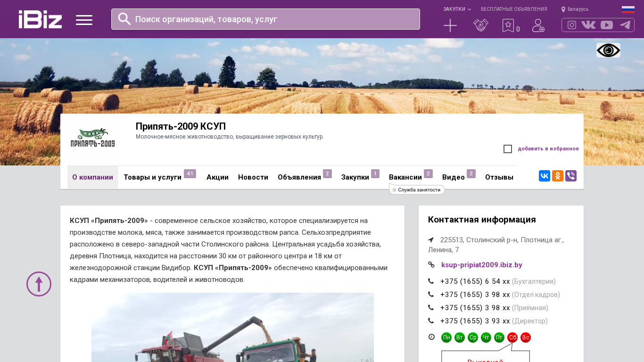644x362 pixels.
Task: Open the Отзывы tab
Action: [x=499, y=177]
